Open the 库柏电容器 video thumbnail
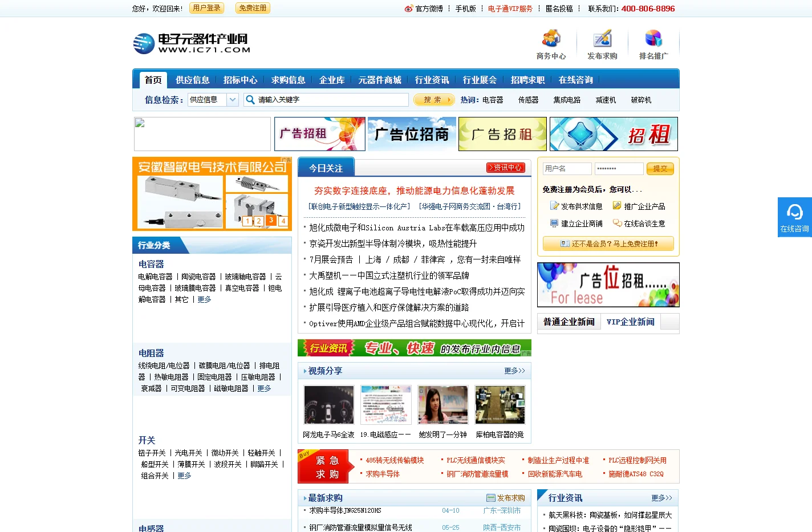The height and width of the screenshot is (532, 812). click(500, 405)
